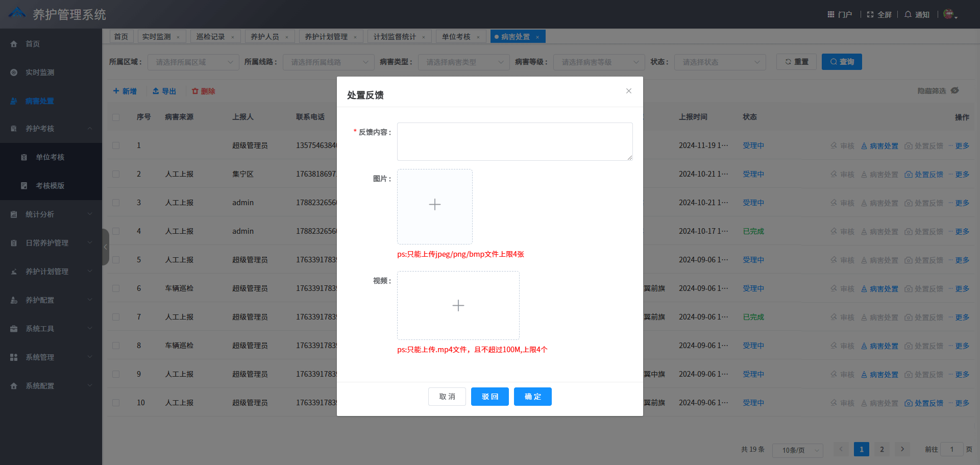Click the 反馈内容 text input field
Image resolution: width=980 pixels, height=465 pixels.
514,141
